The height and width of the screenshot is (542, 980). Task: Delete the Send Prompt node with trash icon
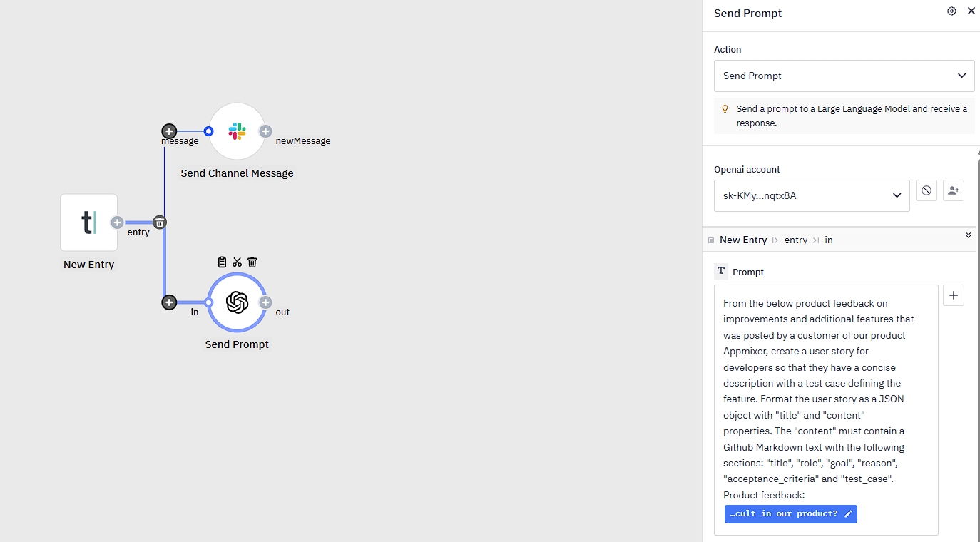coord(252,262)
